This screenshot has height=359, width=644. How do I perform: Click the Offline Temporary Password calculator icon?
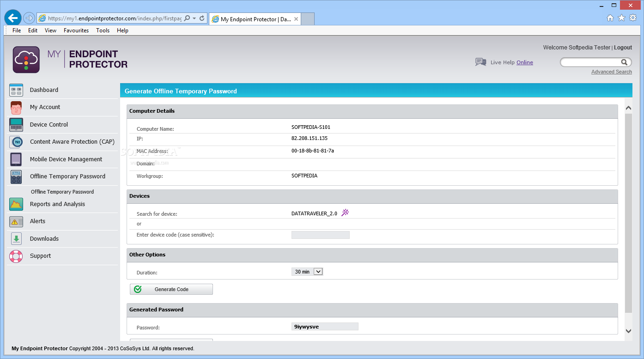(16, 176)
